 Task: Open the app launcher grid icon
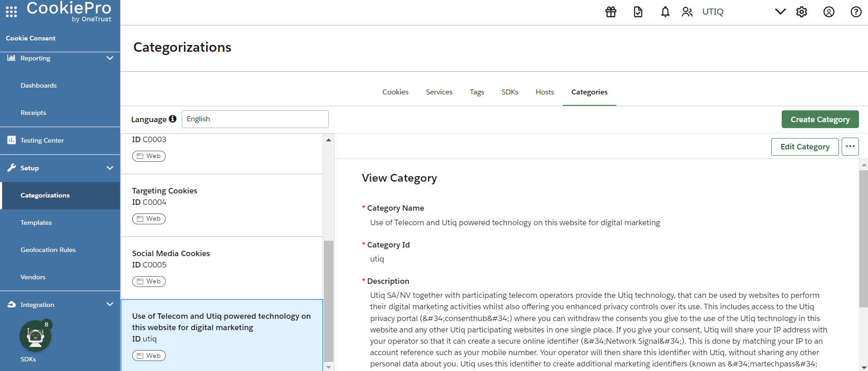point(11,12)
